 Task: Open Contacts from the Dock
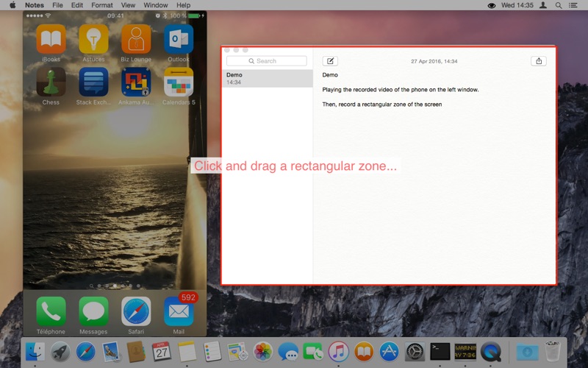coord(136,352)
